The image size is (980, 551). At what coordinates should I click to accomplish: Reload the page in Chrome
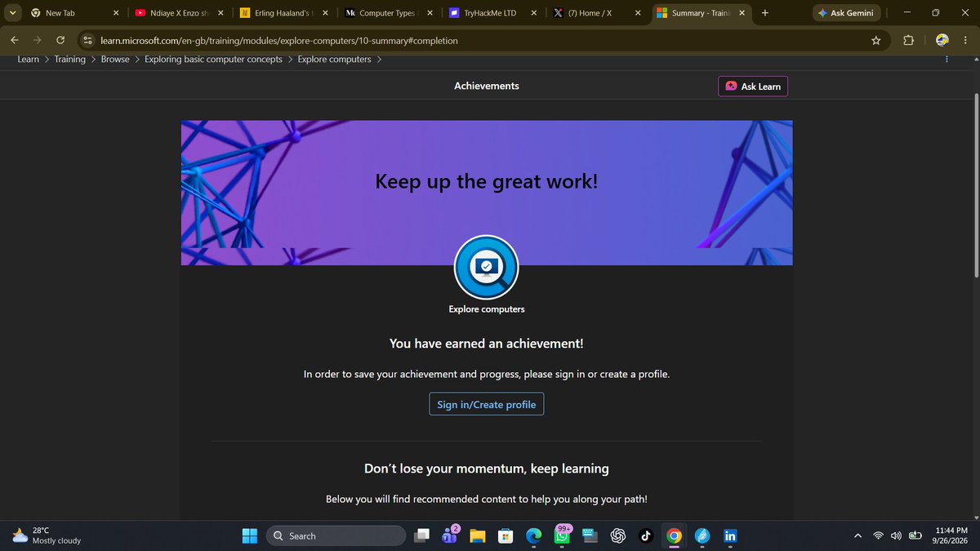click(x=60, y=40)
